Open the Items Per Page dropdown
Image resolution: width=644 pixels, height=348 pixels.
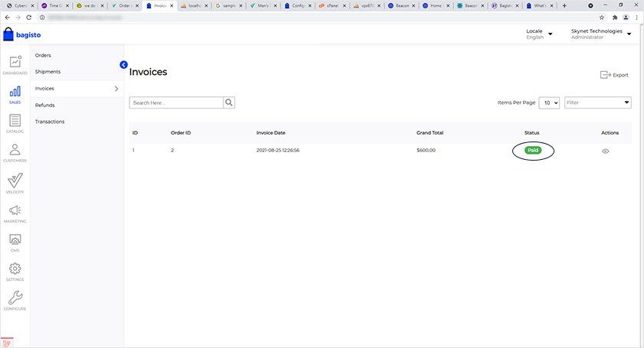pyautogui.click(x=549, y=102)
